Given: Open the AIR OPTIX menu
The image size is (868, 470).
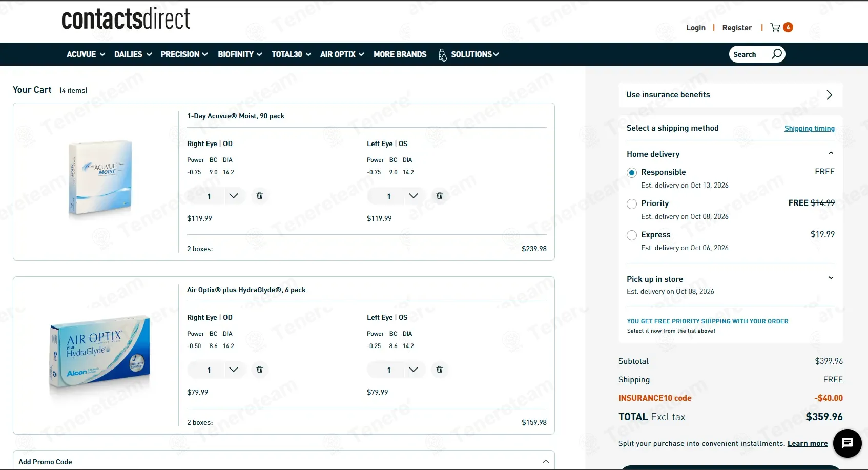Looking at the screenshot, I should [342, 54].
